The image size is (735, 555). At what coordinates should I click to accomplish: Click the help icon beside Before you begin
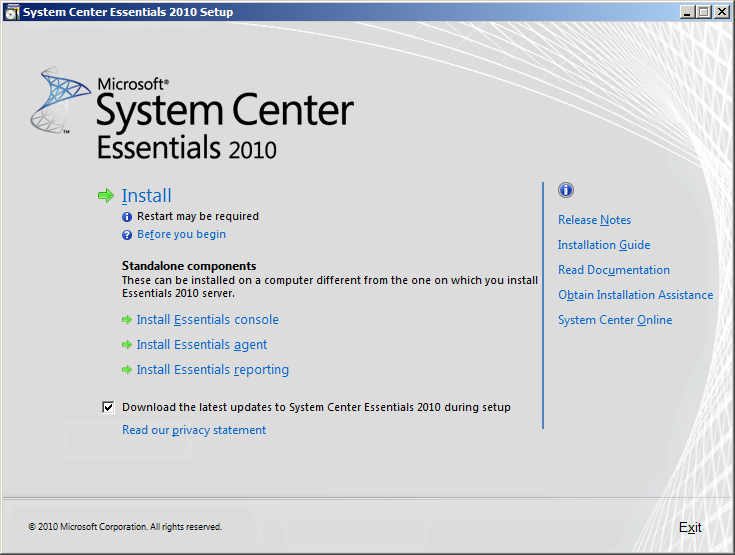click(127, 235)
